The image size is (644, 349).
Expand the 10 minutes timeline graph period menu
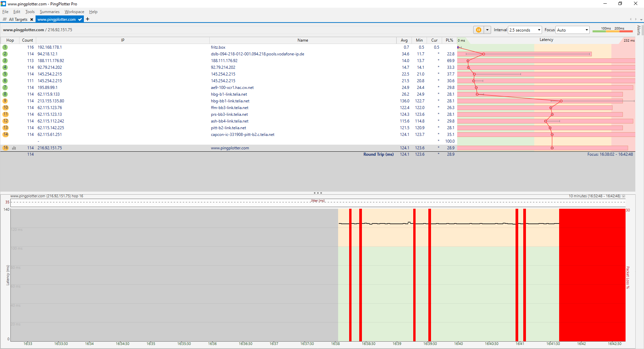coord(623,196)
